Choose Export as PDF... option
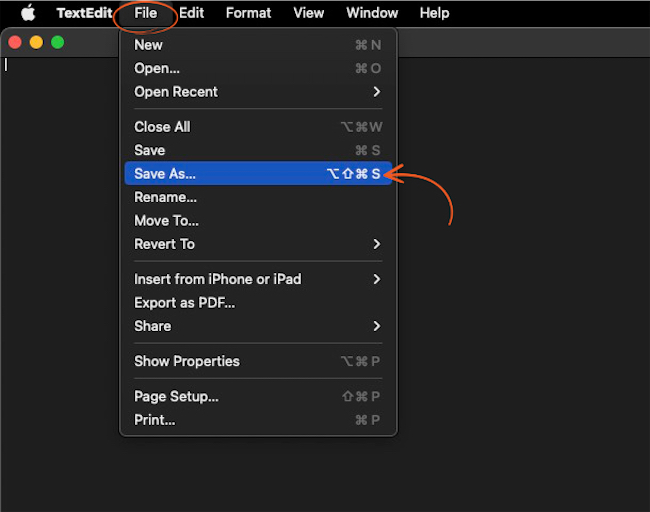650x512 pixels. click(258, 303)
